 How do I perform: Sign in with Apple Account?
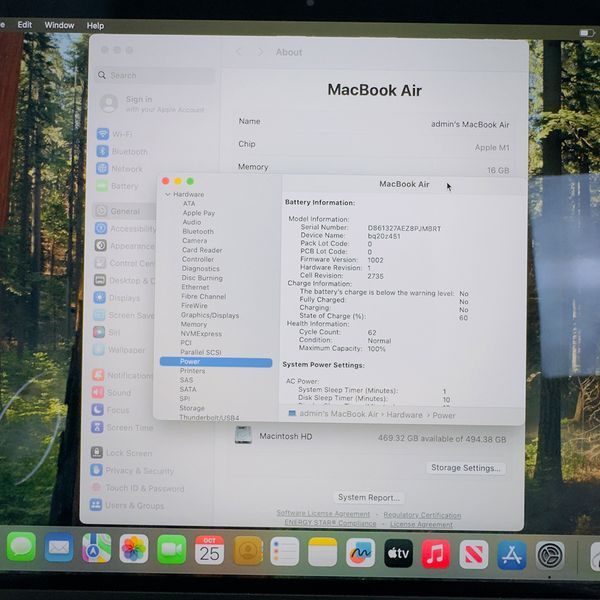(x=153, y=104)
